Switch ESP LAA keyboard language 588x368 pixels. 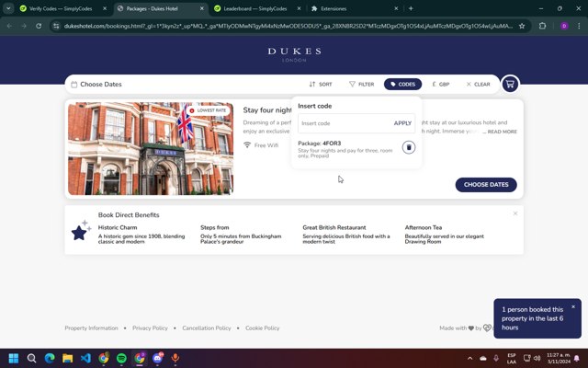(x=512, y=358)
